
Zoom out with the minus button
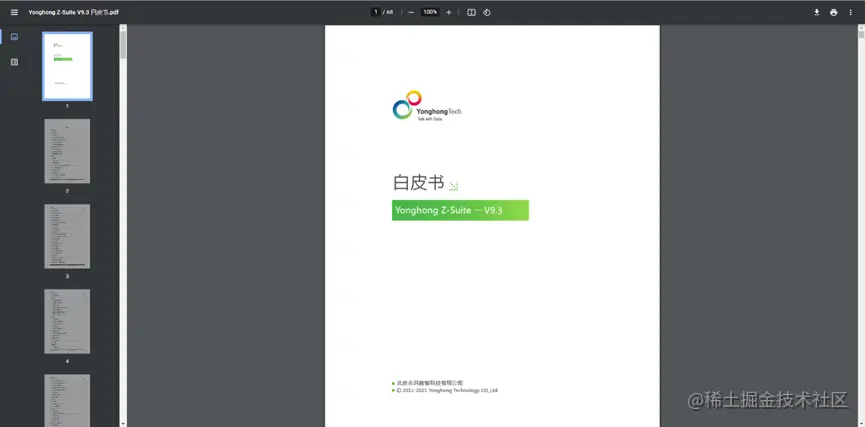click(x=411, y=12)
